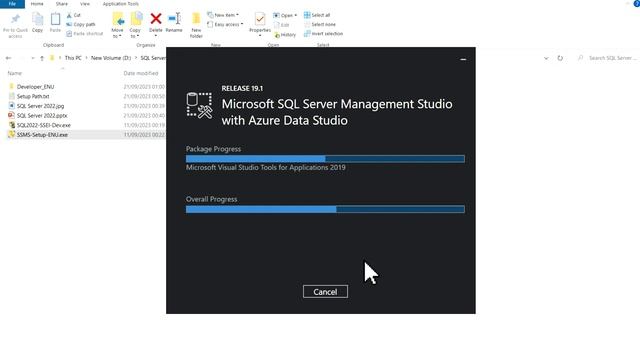This screenshot has height=360, width=640.
Task: Click Cut in the Clipboard group
Action: click(x=73, y=15)
